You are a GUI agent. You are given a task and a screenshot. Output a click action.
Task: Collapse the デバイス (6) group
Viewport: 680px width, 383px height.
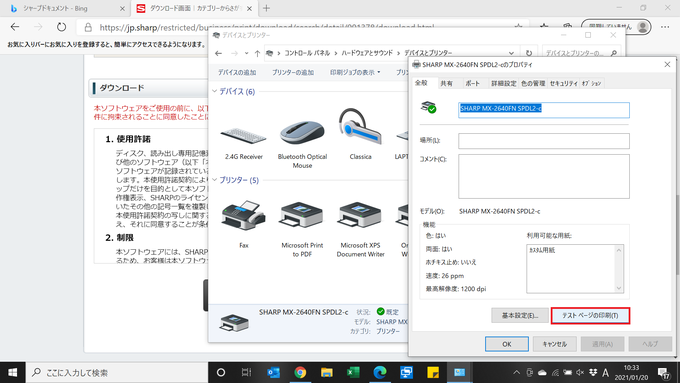click(x=215, y=92)
